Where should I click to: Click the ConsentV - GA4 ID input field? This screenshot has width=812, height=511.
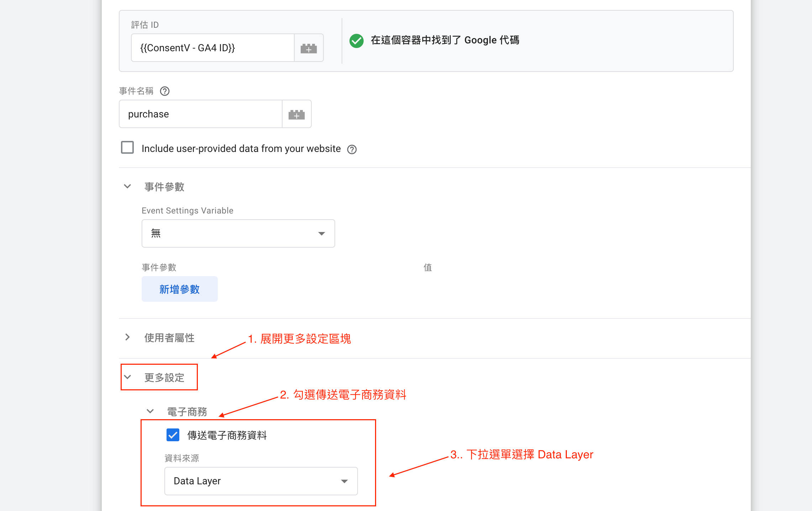point(212,48)
